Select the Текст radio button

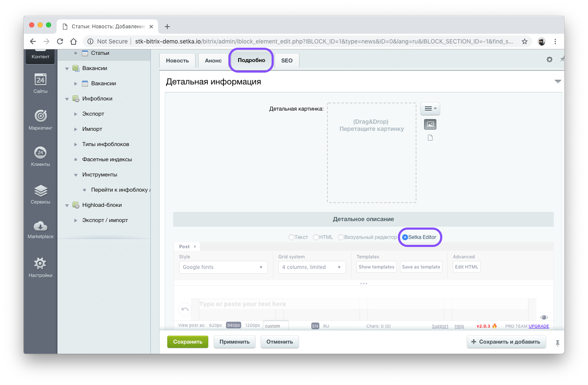pyautogui.click(x=291, y=237)
